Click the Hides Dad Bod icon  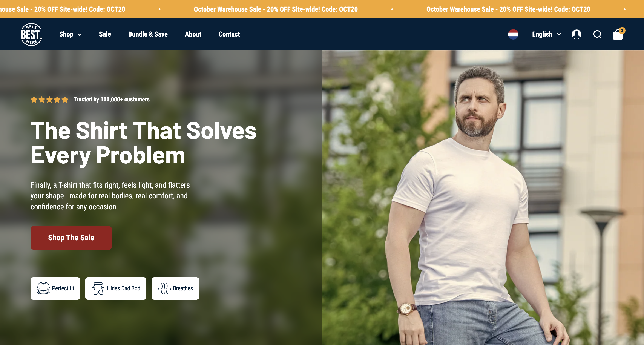(x=98, y=288)
